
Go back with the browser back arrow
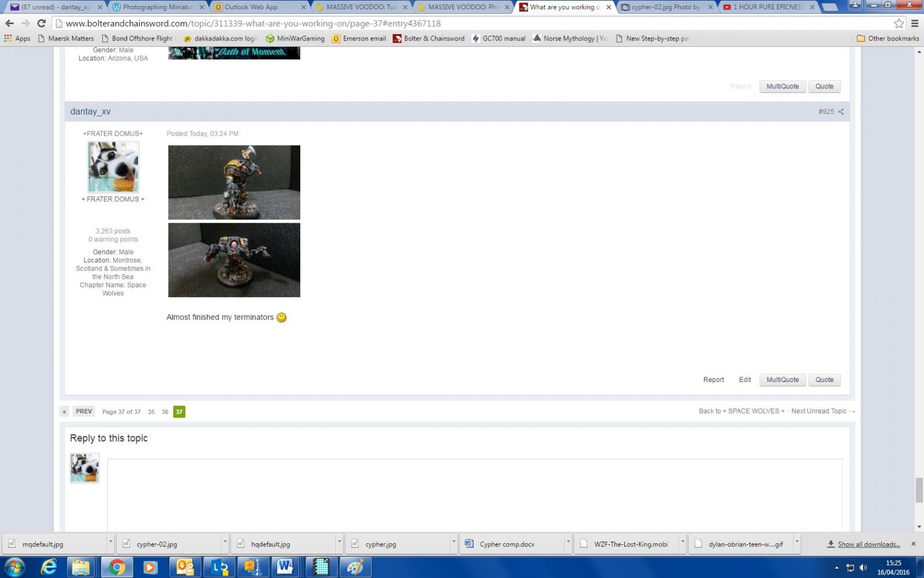[9, 24]
